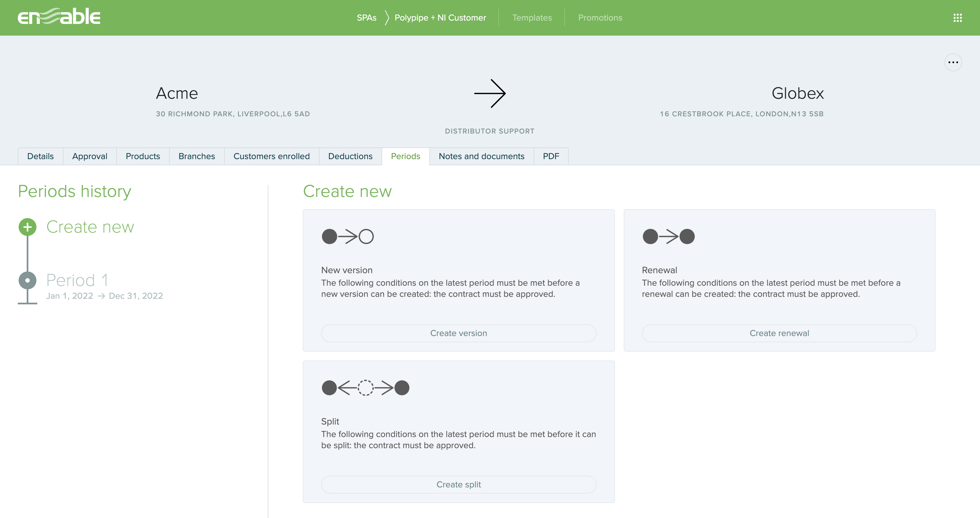Open the Customers enrolled tab
The image size is (980, 518).
(271, 156)
